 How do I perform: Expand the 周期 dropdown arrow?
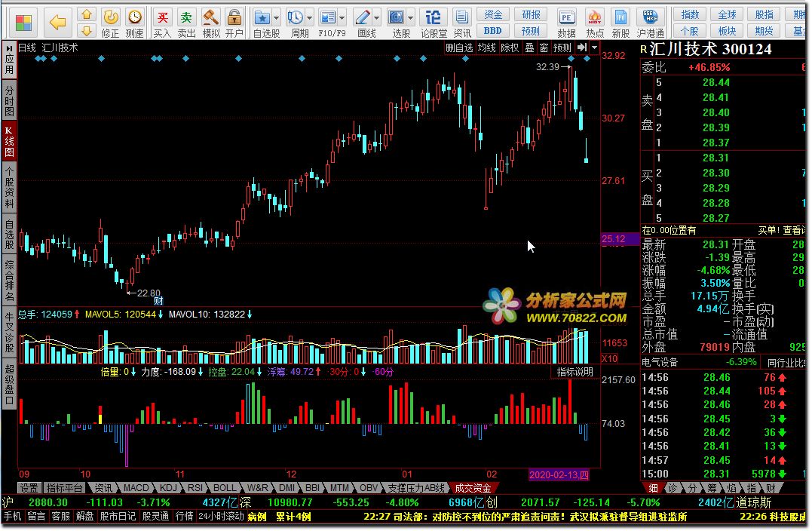309,18
